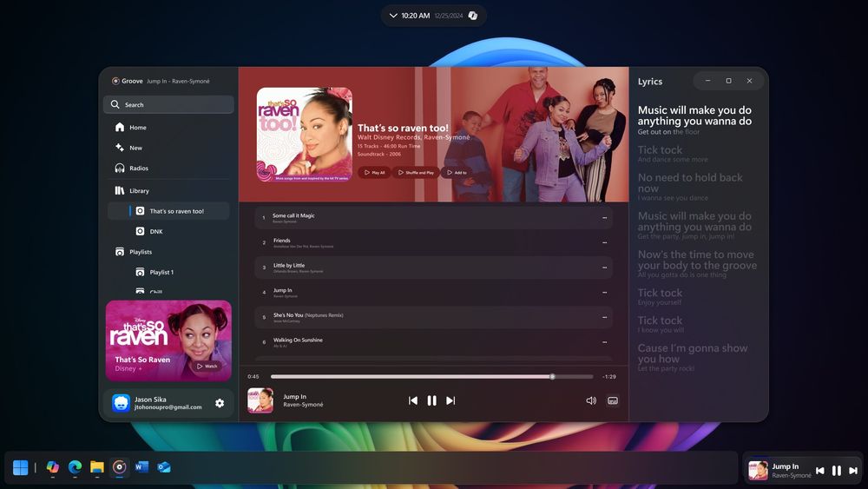This screenshot has width=868, height=489.
Task: Open the That's So Raven Disney+ promo card
Action: click(x=168, y=340)
